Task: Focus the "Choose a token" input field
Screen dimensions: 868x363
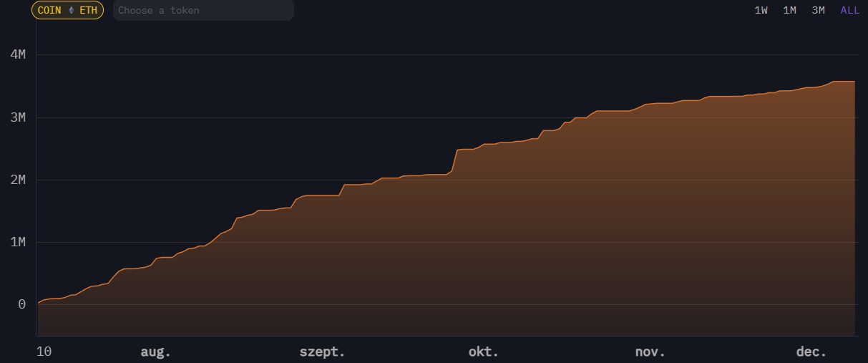Action: [203, 10]
